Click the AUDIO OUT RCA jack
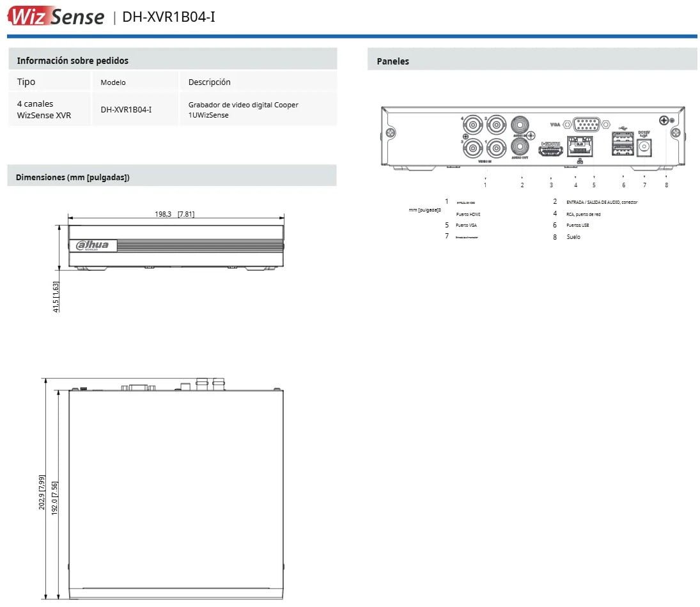Viewport: 700px width, 607px height. click(520, 146)
